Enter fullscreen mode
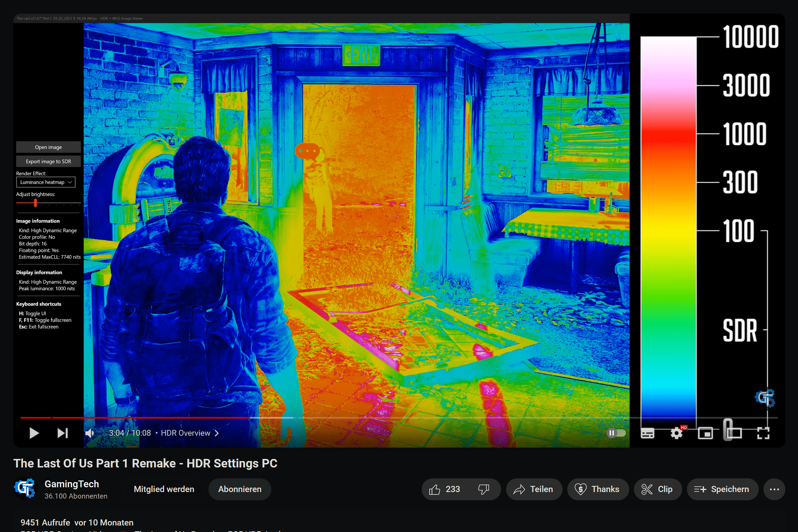The image size is (798, 532). [x=763, y=433]
